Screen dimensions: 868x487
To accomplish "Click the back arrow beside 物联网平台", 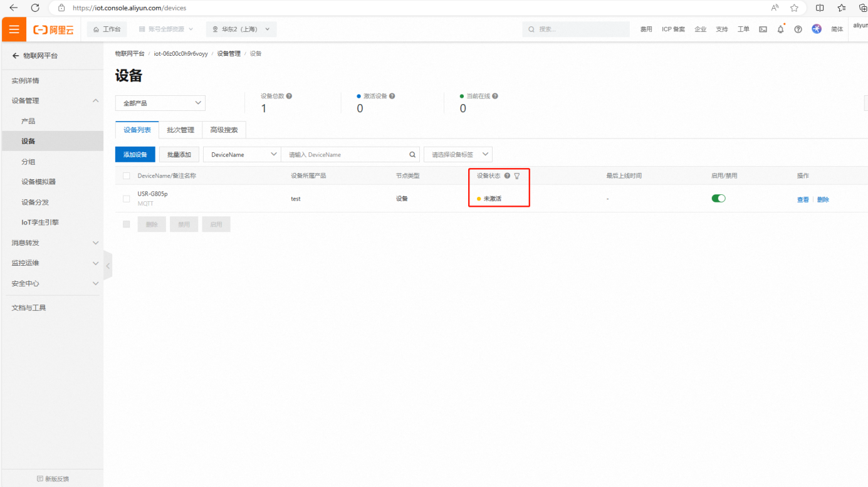I will [x=16, y=56].
